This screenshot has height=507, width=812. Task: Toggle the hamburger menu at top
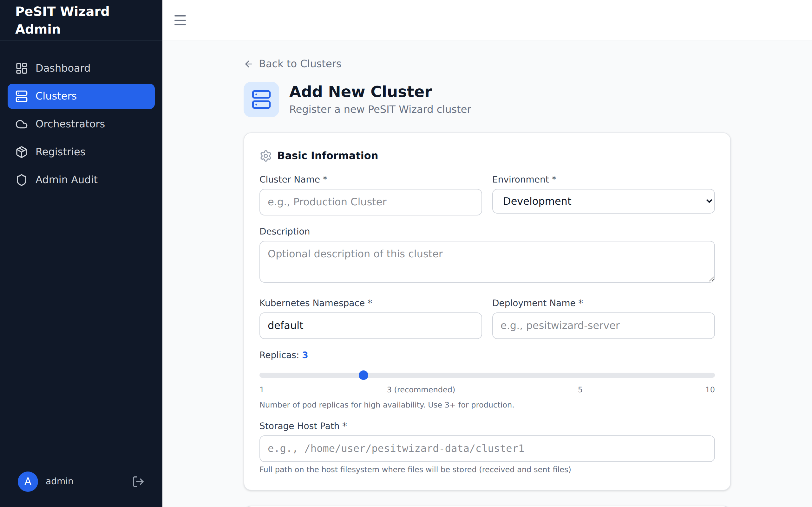coord(180,20)
